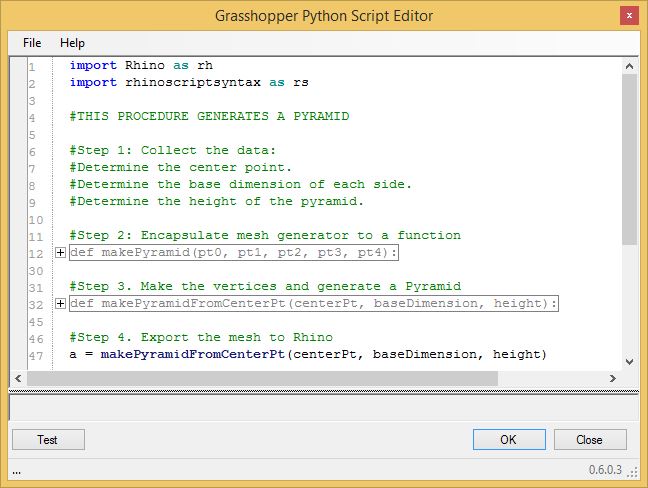The image size is (648, 488).
Task: Click the horizontal scrollbar right arrow
Action: (x=613, y=378)
